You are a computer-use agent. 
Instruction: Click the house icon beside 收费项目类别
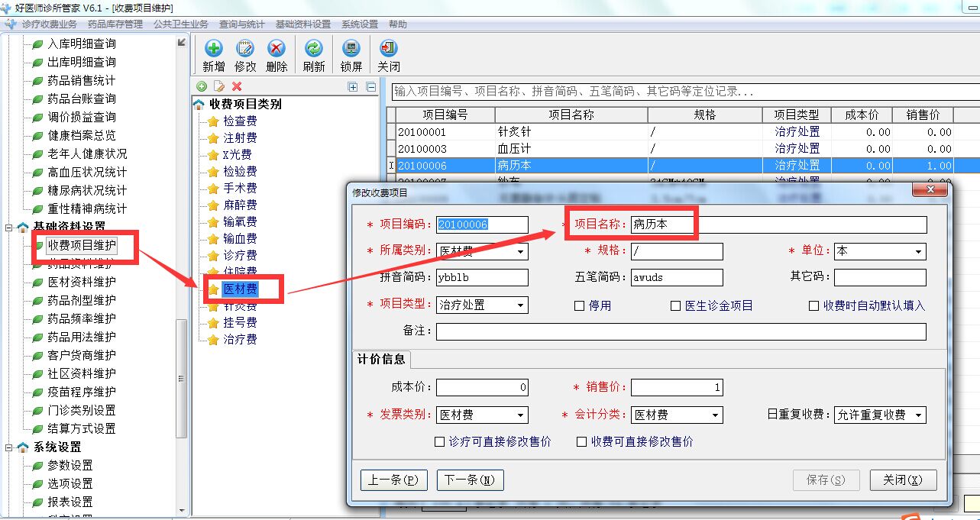coord(199,105)
